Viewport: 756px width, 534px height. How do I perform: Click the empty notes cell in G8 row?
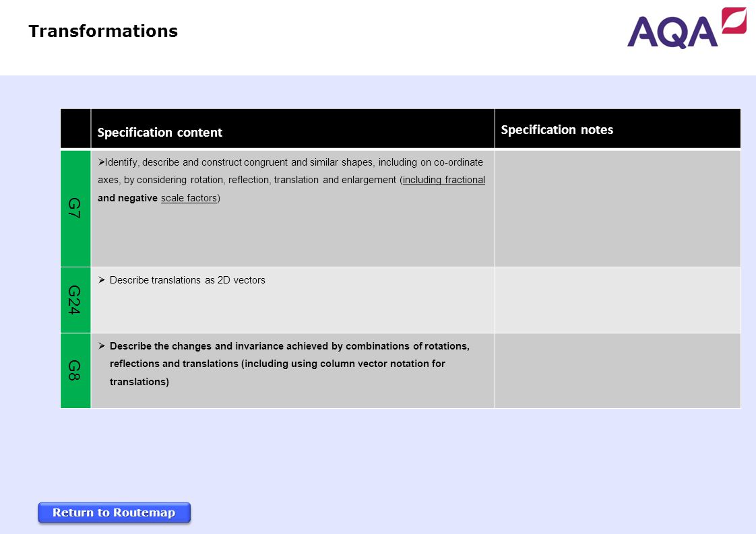618,370
